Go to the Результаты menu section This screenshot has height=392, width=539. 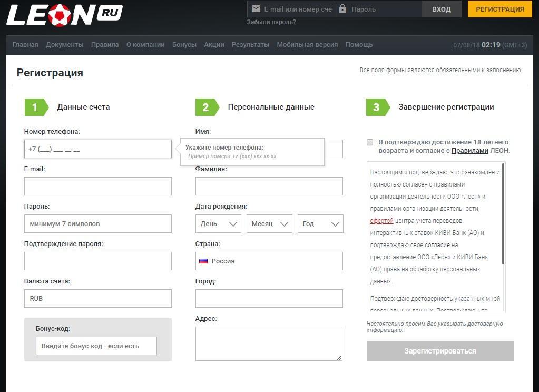click(250, 45)
